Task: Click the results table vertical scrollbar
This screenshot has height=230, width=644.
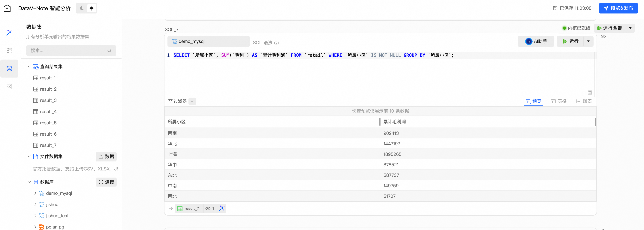Action: (x=595, y=122)
